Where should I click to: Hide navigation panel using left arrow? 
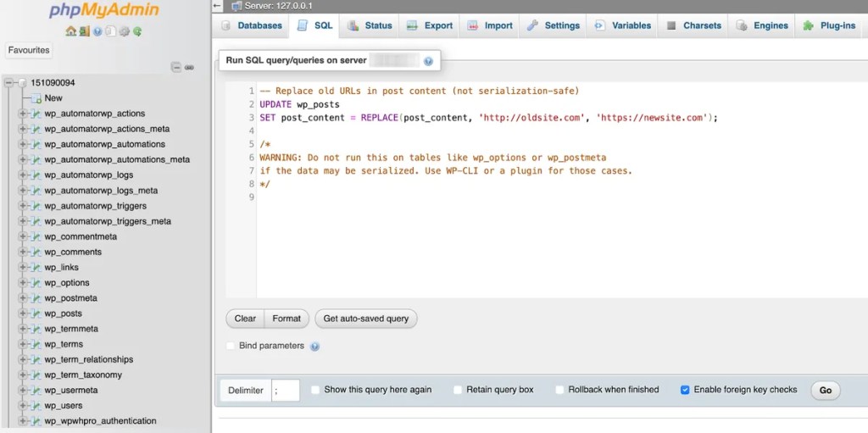point(218,6)
